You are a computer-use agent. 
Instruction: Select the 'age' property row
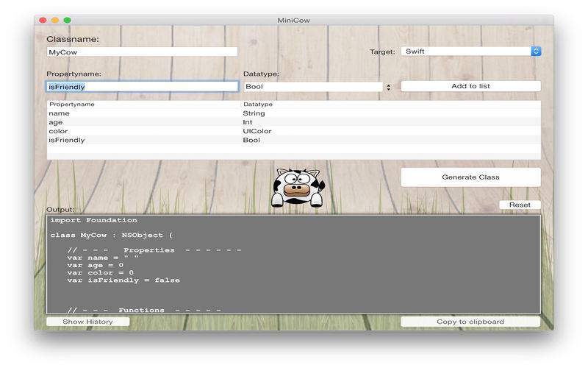[x=293, y=122]
